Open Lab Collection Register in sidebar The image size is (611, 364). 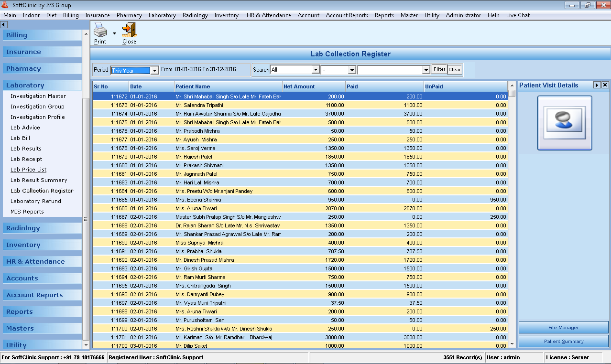pyautogui.click(x=42, y=191)
